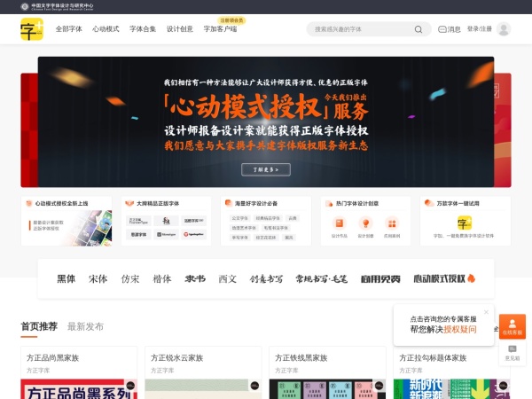Filter by 黑体 font category
Screen dimensions: 532x399
[66, 278]
